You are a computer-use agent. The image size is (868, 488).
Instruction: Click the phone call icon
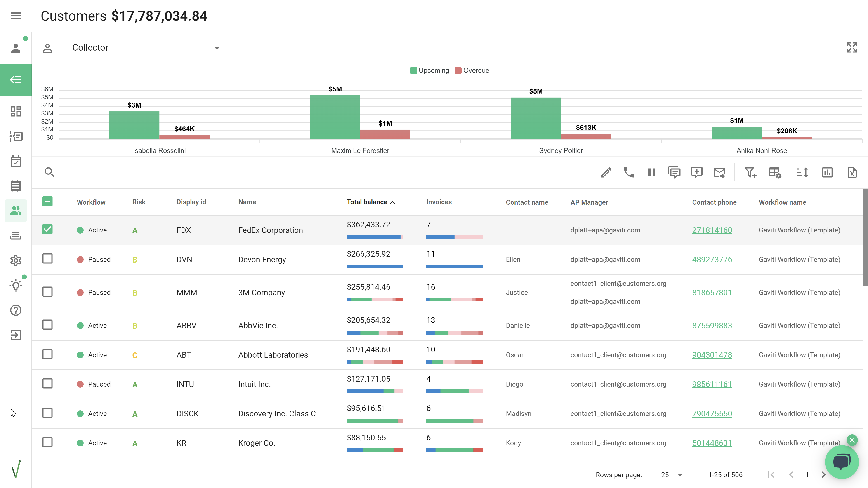pos(629,172)
